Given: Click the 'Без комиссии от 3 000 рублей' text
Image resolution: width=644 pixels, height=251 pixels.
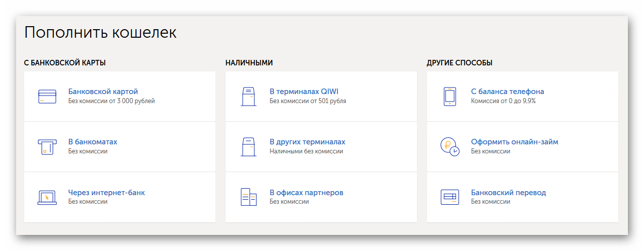Looking at the screenshot, I should point(112,101).
